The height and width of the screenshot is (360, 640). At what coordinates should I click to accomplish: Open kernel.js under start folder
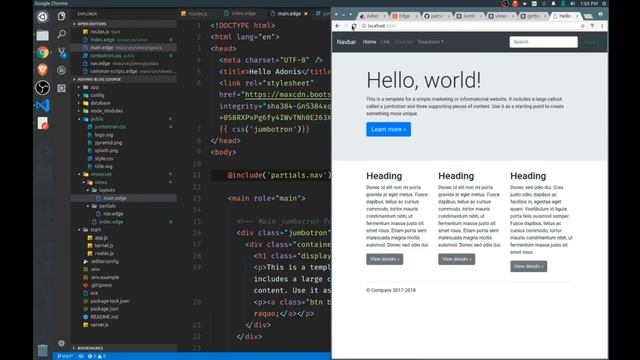coord(104,246)
